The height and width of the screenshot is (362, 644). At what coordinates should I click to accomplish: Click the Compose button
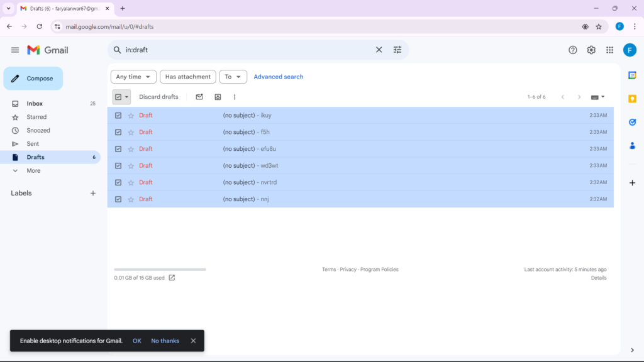click(x=33, y=78)
